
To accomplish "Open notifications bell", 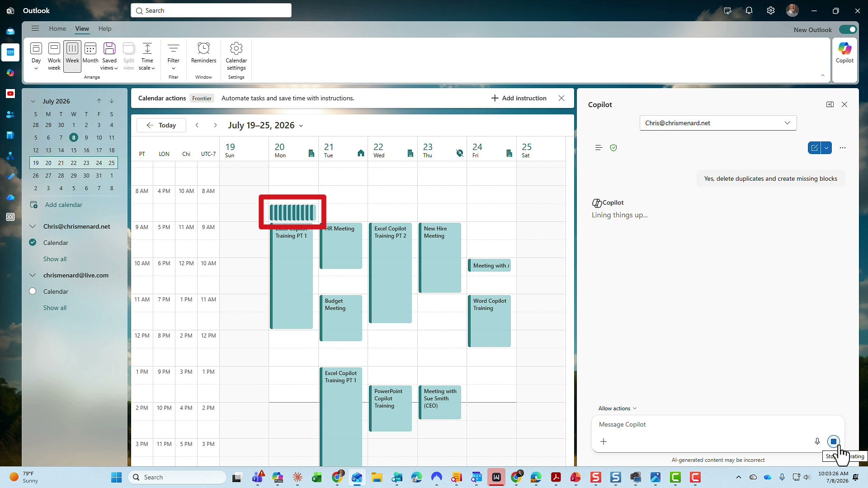I will tap(749, 10).
